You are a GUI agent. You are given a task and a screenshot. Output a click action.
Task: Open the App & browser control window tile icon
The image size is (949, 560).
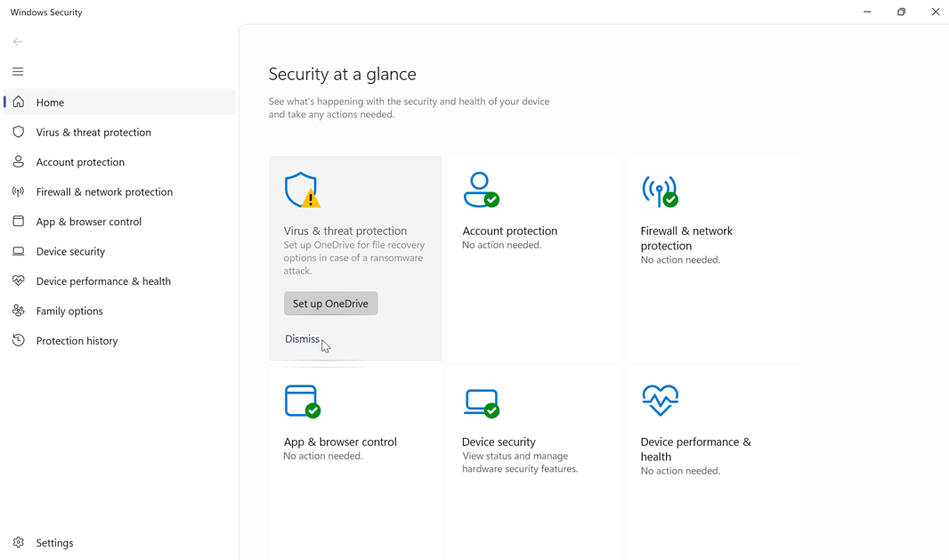[302, 401]
